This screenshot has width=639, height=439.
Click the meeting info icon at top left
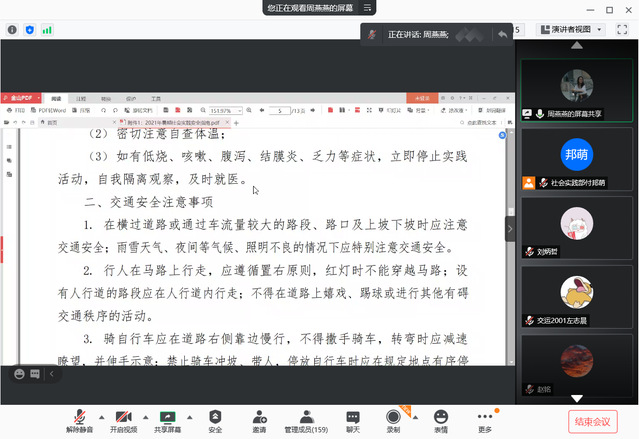[x=12, y=30]
